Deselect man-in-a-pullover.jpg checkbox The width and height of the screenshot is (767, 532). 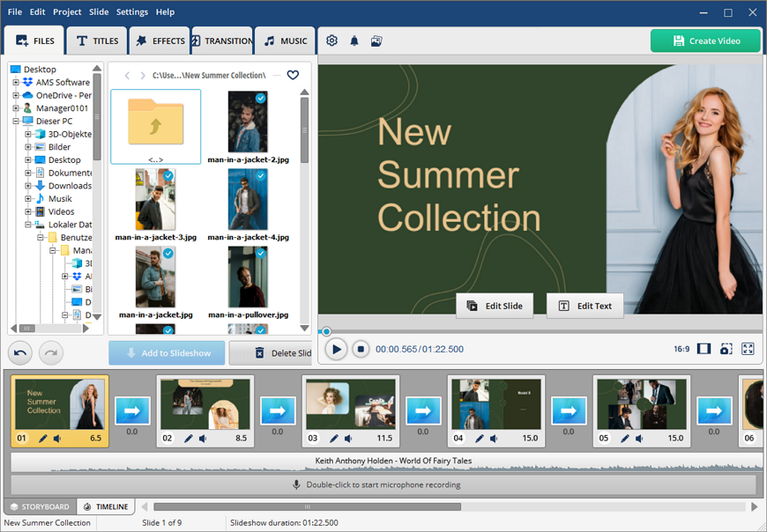(260, 254)
